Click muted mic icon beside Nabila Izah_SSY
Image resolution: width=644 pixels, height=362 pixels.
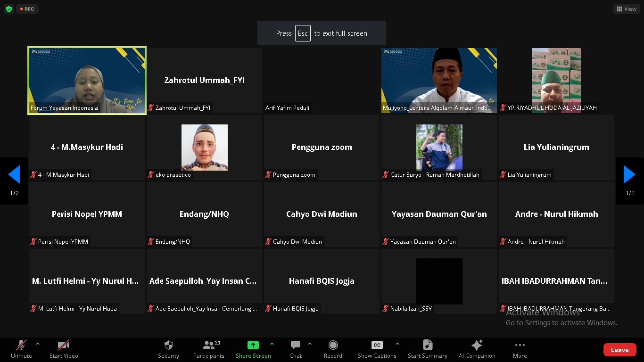(386, 309)
